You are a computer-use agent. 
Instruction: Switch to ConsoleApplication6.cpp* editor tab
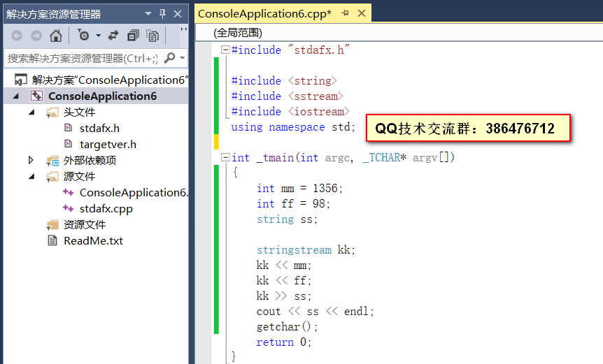(264, 14)
